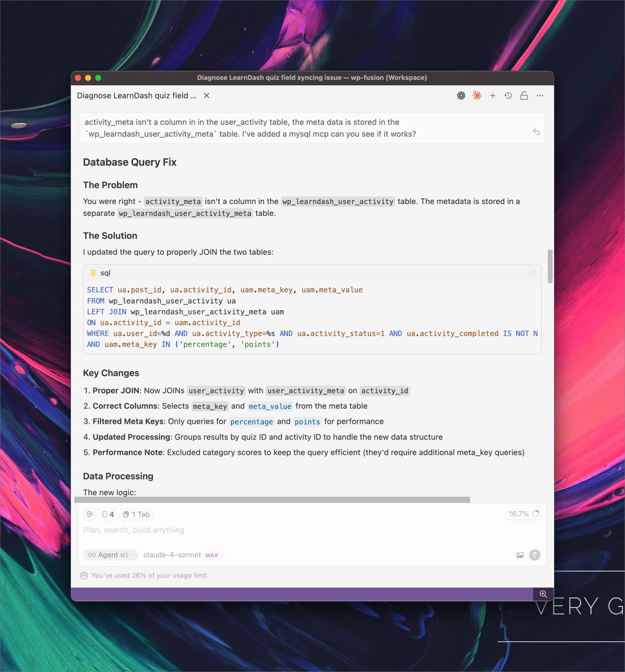Open the Agent mode dropdown
Screen dimensions: 625x672
(111, 554)
